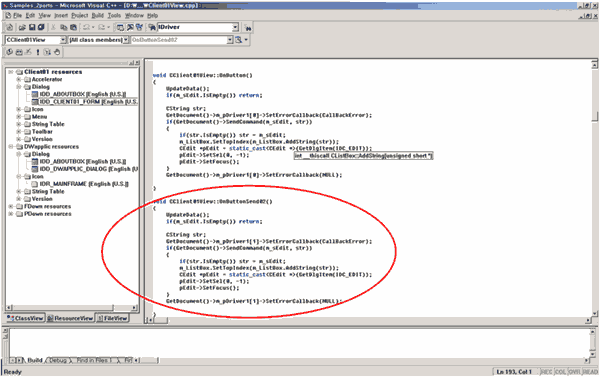Click the Ln 193, Col 1 status indicator

point(515,372)
